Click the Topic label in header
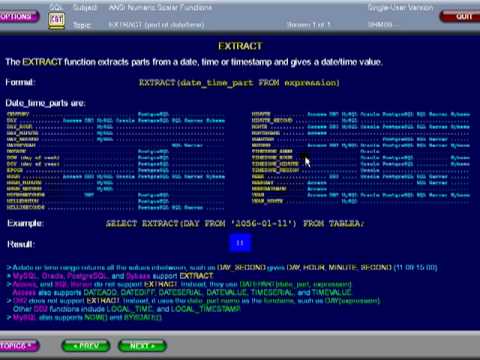 (82, 25)
